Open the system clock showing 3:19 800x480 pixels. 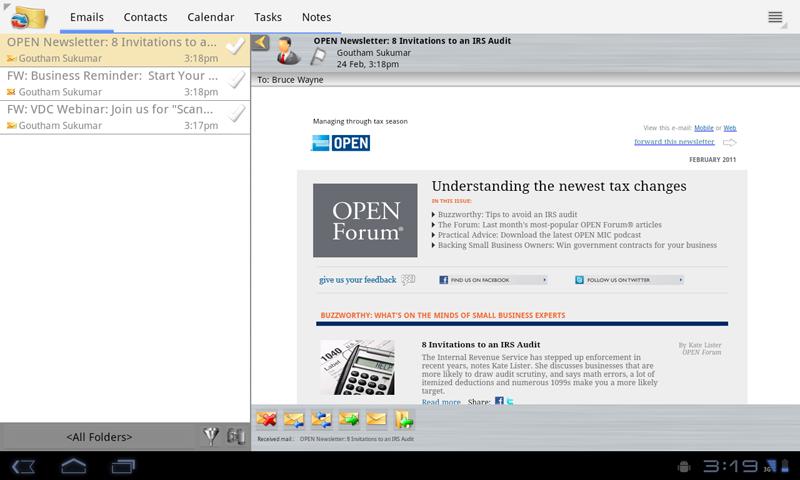[x=731, y=466]
